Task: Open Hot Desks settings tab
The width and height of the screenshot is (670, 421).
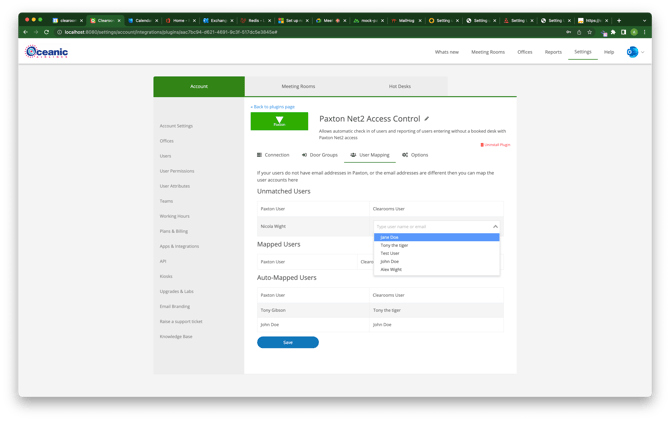Action: click(399, 87)
